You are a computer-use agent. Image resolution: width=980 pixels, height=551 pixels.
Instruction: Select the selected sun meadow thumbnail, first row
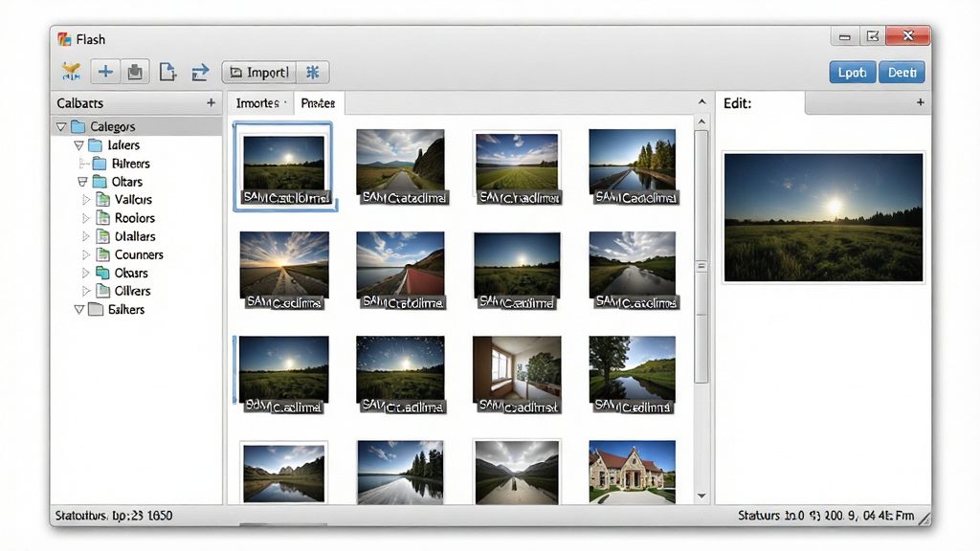click(283, 167)
